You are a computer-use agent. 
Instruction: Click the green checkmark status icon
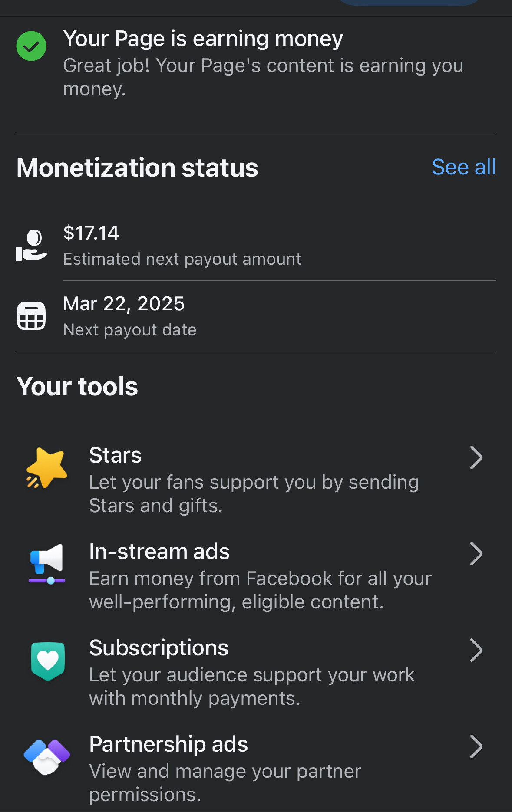(x=31, y=46)
